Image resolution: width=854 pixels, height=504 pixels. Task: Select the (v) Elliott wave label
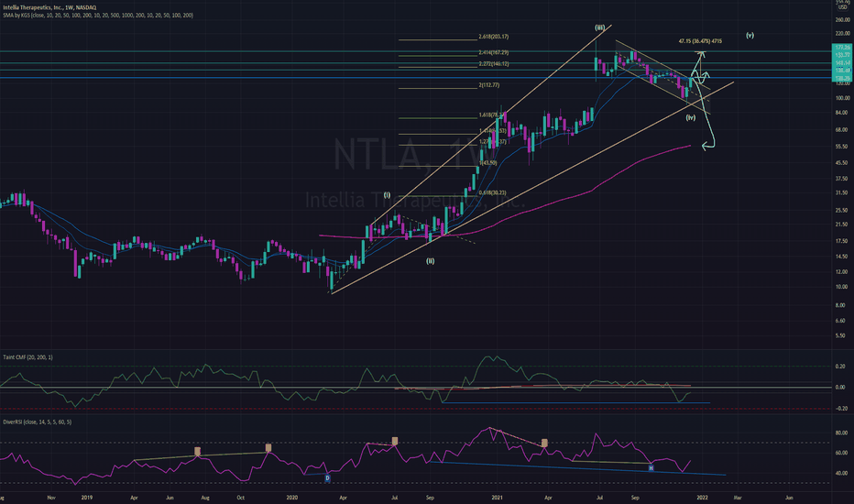(x=750, y=36)
